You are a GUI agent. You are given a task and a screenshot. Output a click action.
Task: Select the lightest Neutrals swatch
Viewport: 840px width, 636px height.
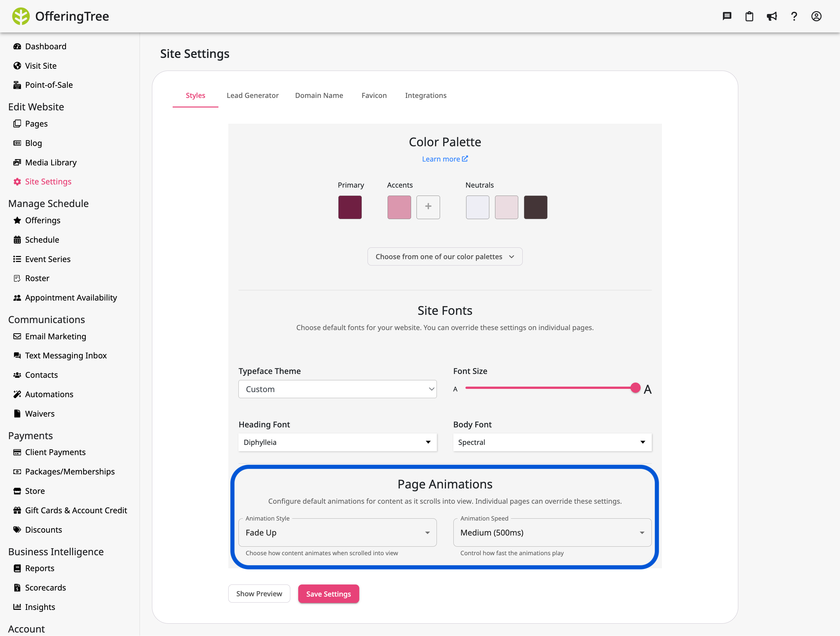(477, 207)
